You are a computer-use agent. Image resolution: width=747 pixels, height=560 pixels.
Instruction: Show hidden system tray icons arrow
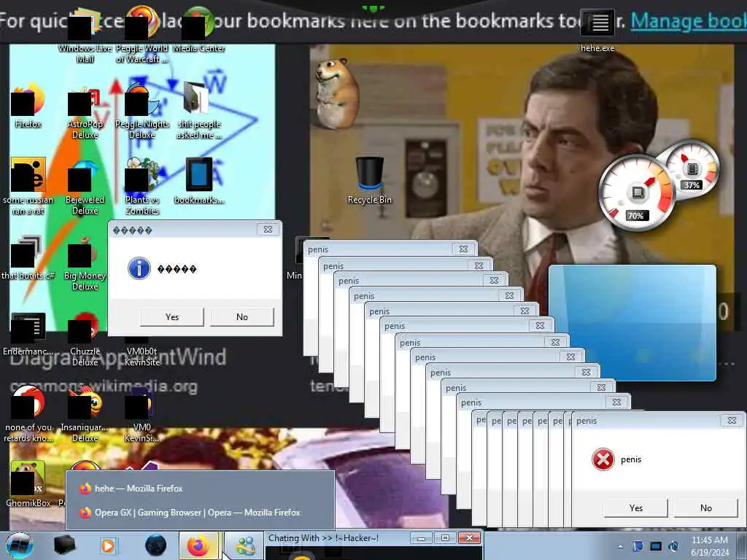click(620, 546)
